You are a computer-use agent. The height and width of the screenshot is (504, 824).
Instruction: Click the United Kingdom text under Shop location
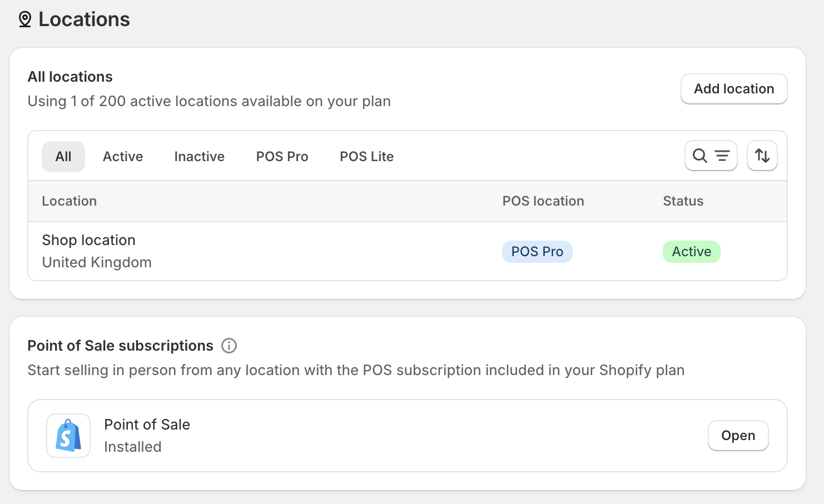(97, 262)
